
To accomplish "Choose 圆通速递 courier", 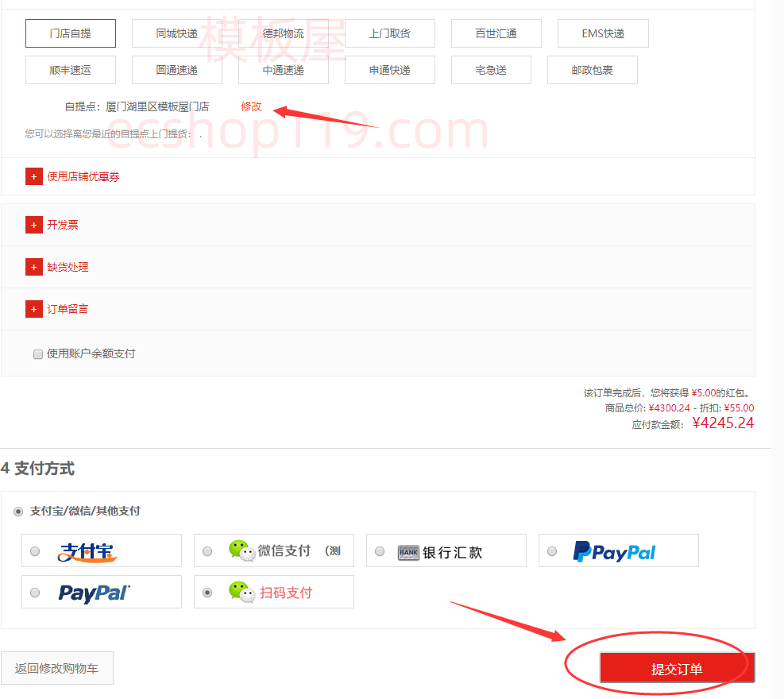I will [177, 70].
